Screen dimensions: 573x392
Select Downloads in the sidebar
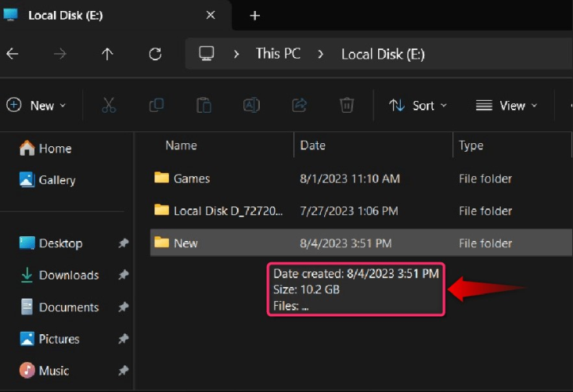tap(68, 275)
